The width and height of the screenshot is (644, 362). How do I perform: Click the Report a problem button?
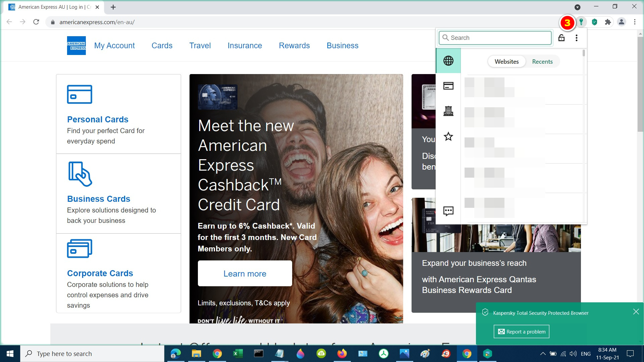521,331
